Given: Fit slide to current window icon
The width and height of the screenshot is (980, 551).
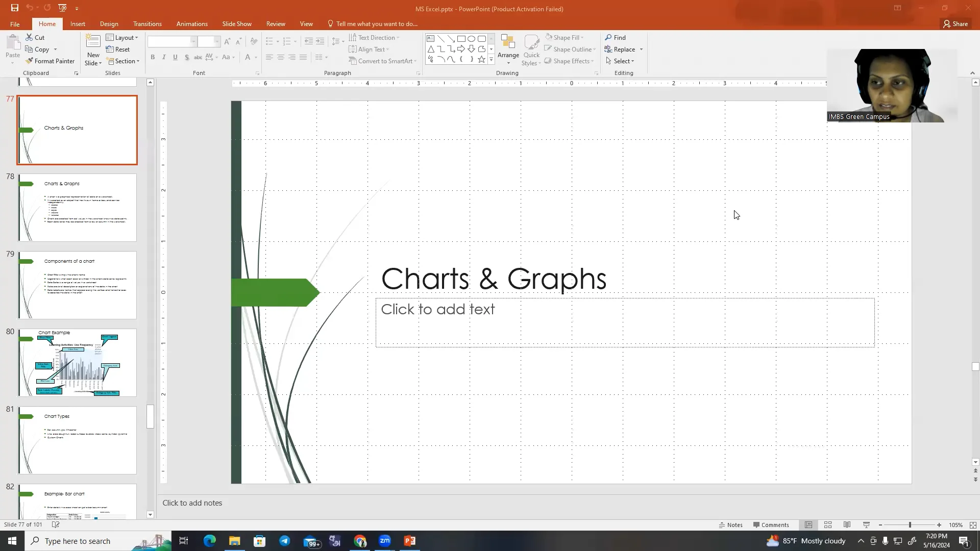Looking at the screenshot, I should [973, 525].
